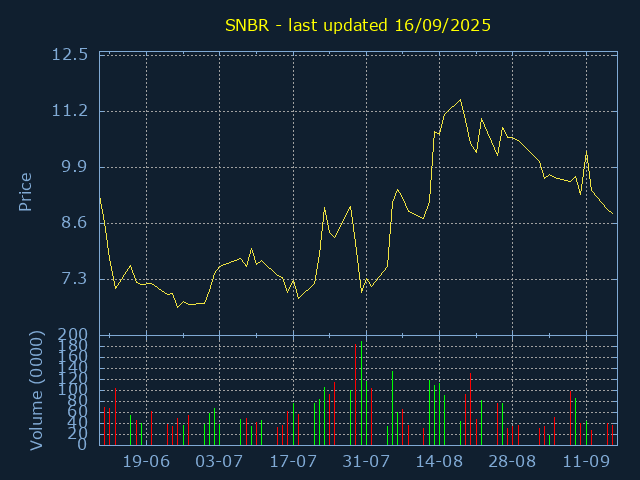640x480 pixels.
Task: Click the 9.9 price axis label
Action: coord(75,167)
